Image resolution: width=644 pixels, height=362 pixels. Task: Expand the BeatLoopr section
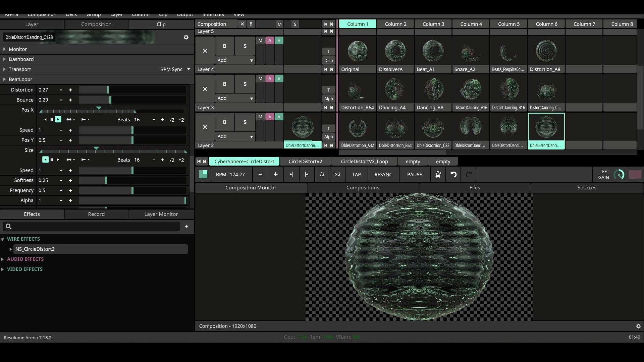point(4,79)
